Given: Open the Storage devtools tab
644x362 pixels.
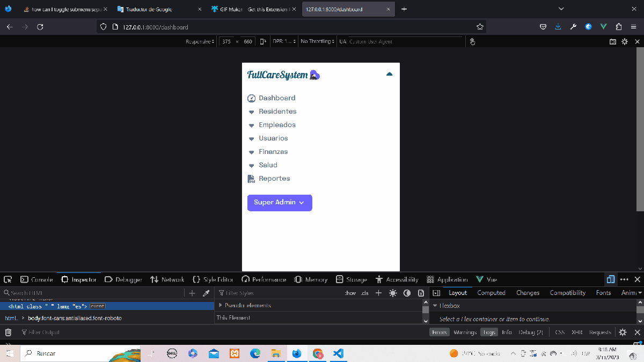Looking at the screenshot, I should click(352, 279).
